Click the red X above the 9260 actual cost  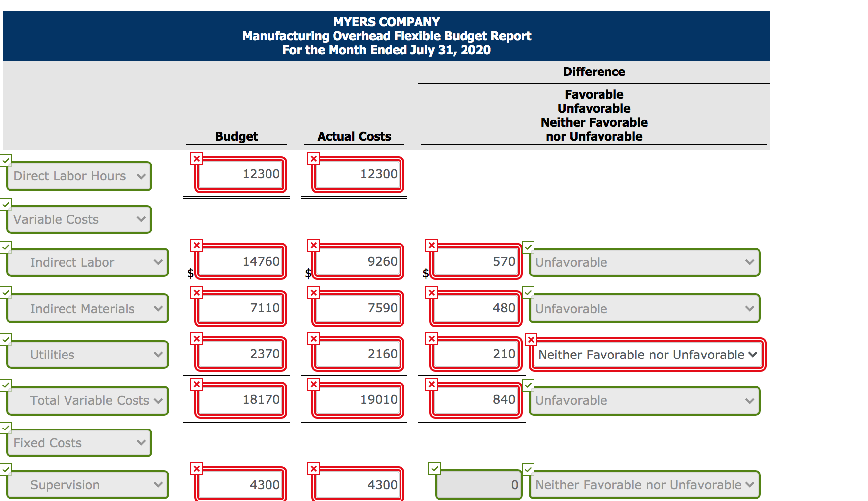(314, 245)
